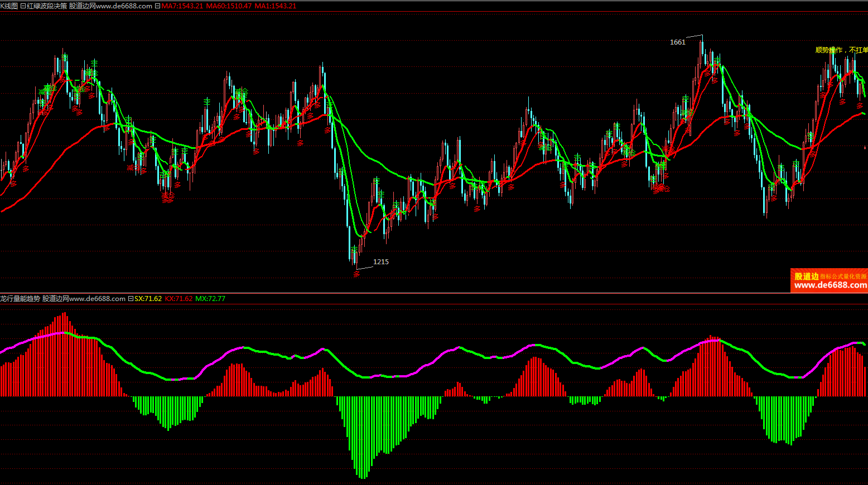Click the red 多 signal below 1215 low
Viewport: 868px width, 485px height.
tap(356, 274)
